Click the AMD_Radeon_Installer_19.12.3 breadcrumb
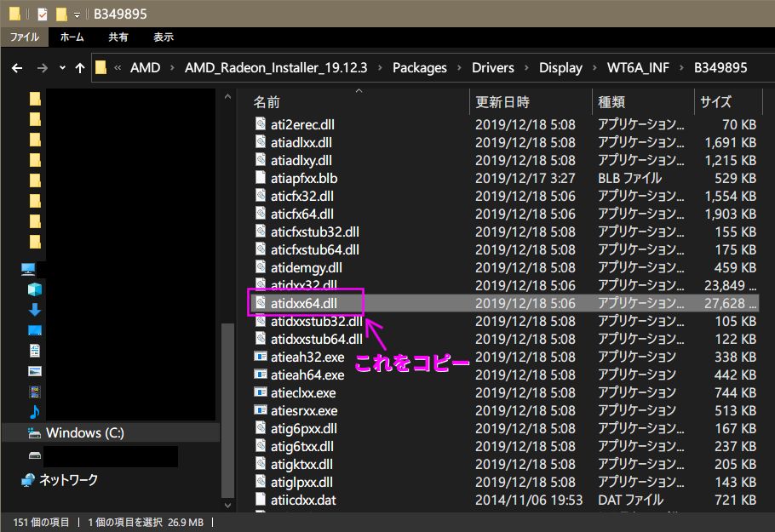 click(276, 68)
